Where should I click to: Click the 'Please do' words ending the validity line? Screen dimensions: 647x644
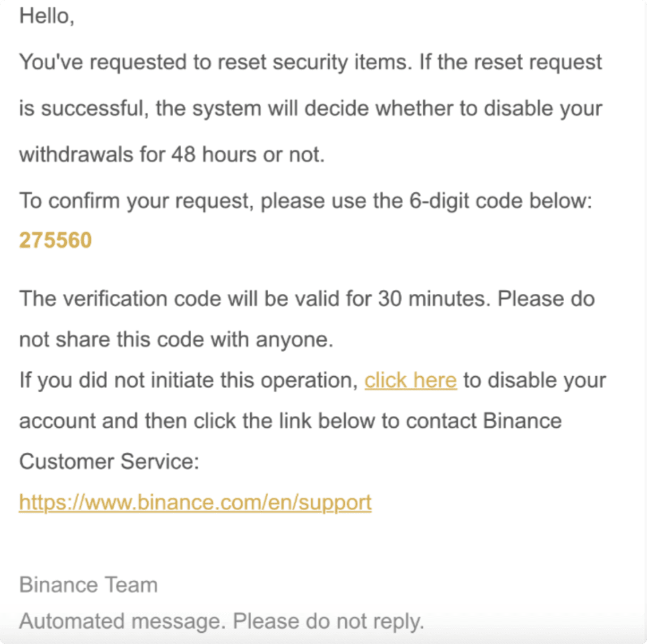coord(546,299)
